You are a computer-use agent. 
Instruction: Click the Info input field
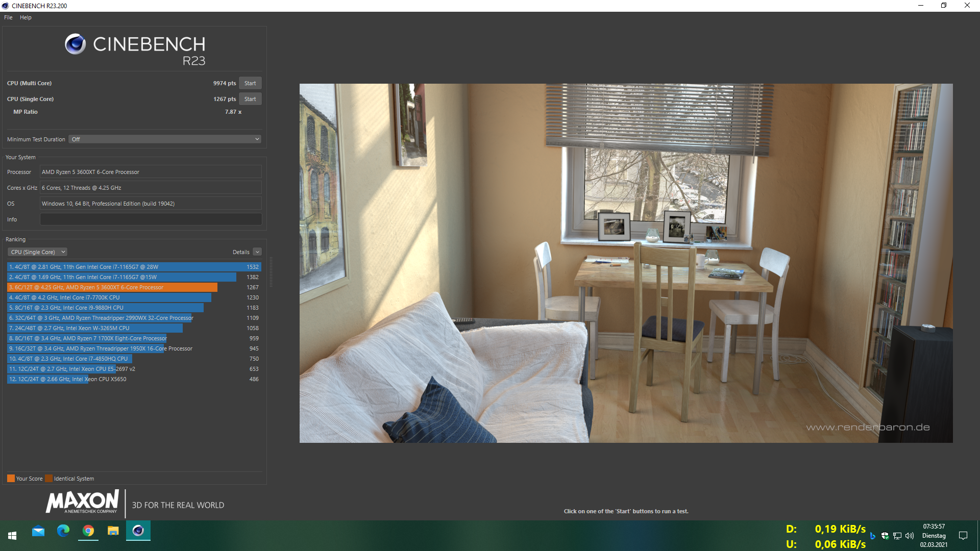[x=151, y=219]
